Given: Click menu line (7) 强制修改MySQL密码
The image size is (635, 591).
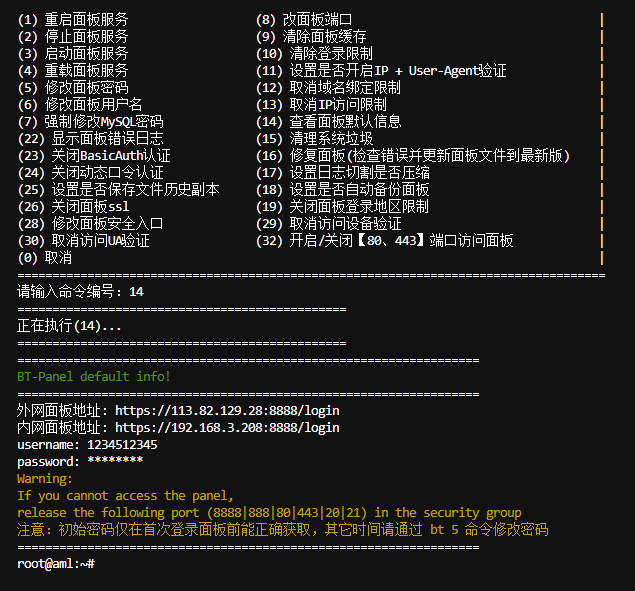Looking at the screenshot, I should [90, 122].
